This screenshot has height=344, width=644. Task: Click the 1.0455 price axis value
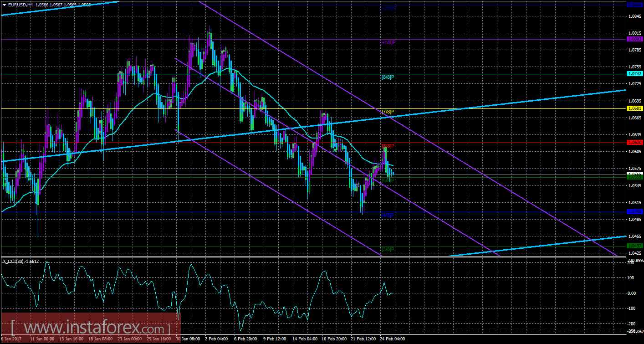[635, 236]
